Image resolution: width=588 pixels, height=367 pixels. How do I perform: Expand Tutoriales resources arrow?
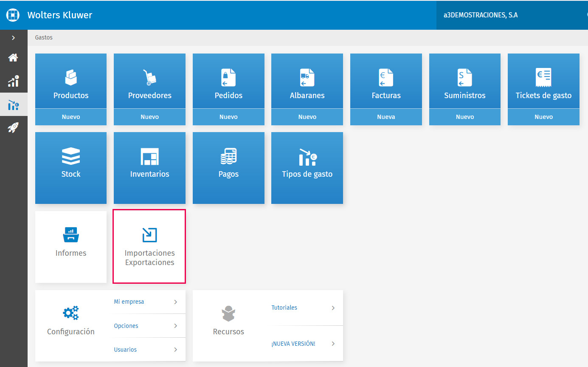(x=333, y=308)
